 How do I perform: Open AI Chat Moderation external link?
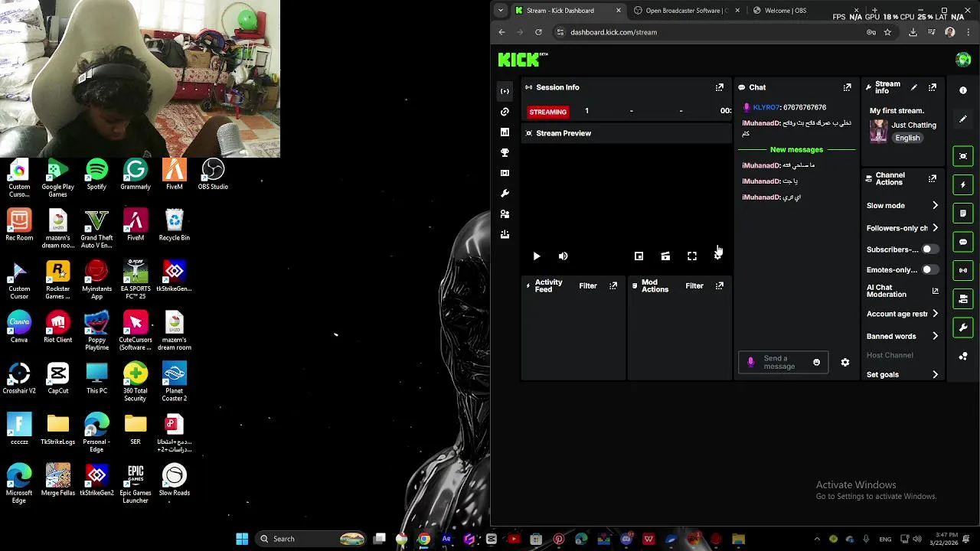click(x=935, y=291)
